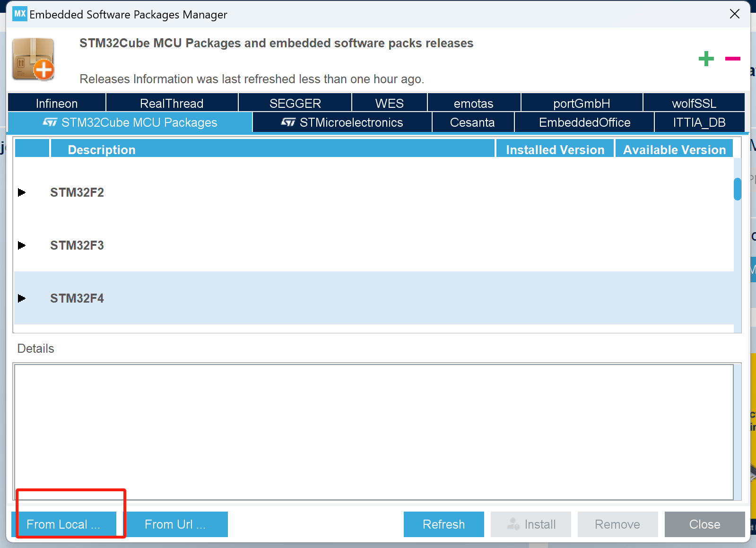Open the emotas tab
This screenshot has width=756, height=548.
coord(474,103)
